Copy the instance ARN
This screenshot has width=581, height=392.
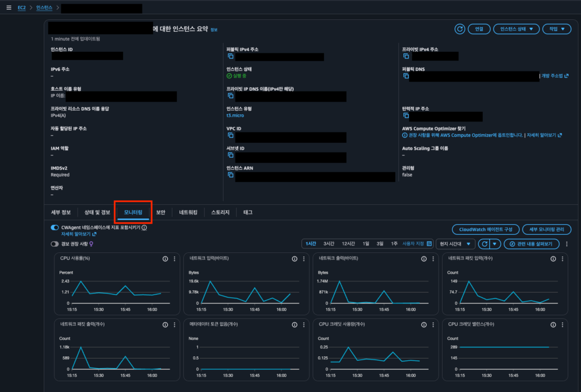(231, 176)
